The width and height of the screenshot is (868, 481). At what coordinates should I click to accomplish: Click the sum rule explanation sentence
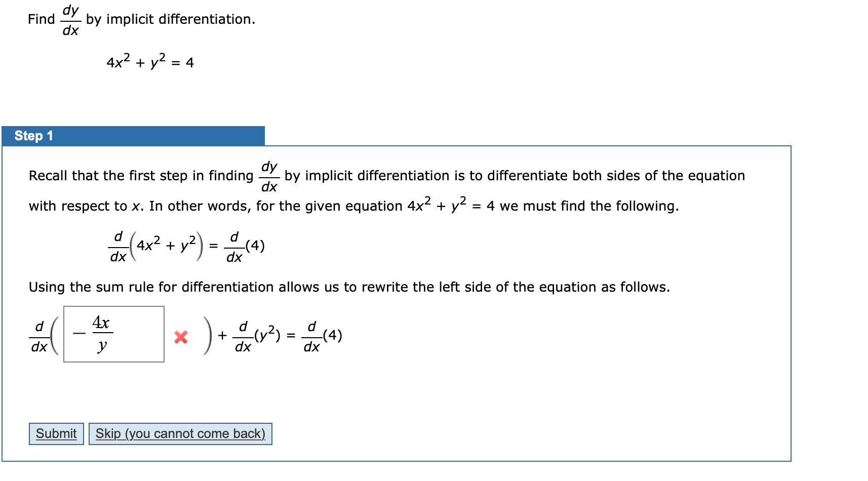point(349,287)
